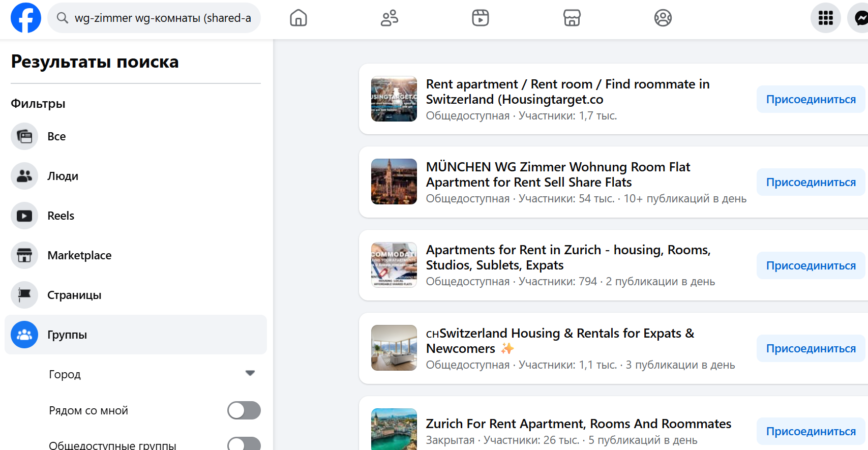Open the Home feed icon
The image size is (868, 450).
[x=298, y=18]
